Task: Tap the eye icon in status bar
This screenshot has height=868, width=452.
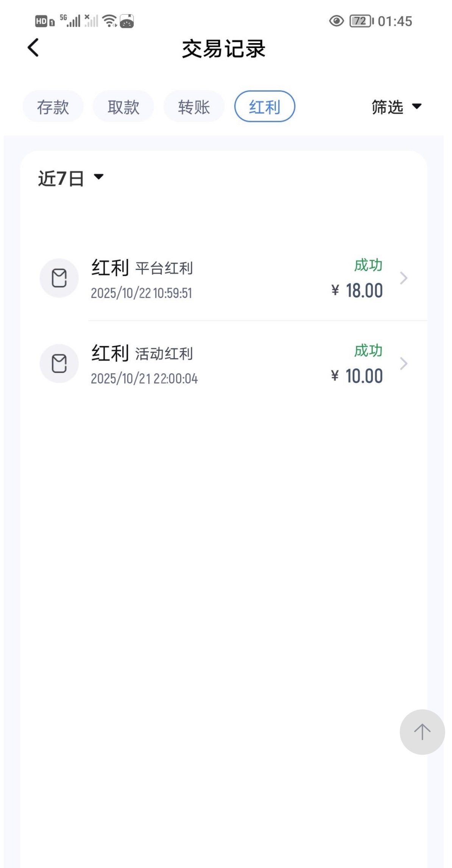Action: pyautogui.click(x=336, y=21)
